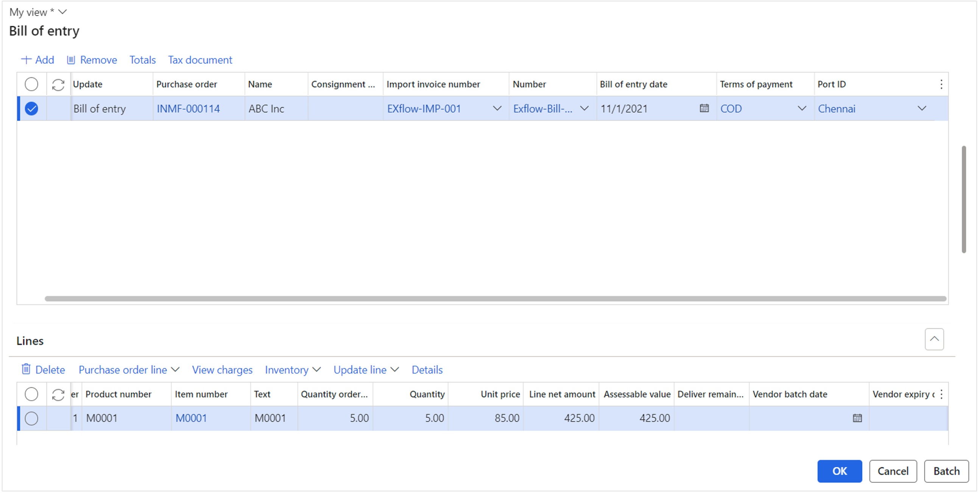
Task: Expand the Import invoice number dropdown EXflow-IMP-001
Action: [498, 109]
